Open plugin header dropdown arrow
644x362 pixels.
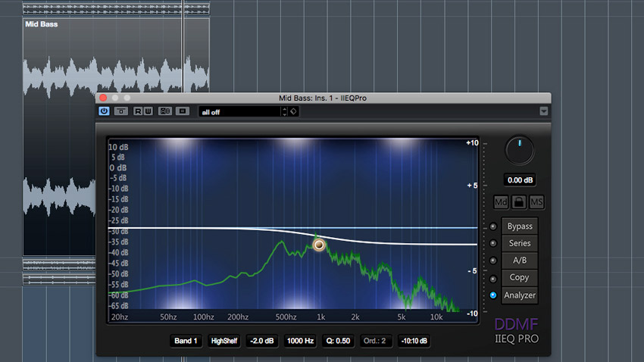pyautogui.click(x=543, y=111)
